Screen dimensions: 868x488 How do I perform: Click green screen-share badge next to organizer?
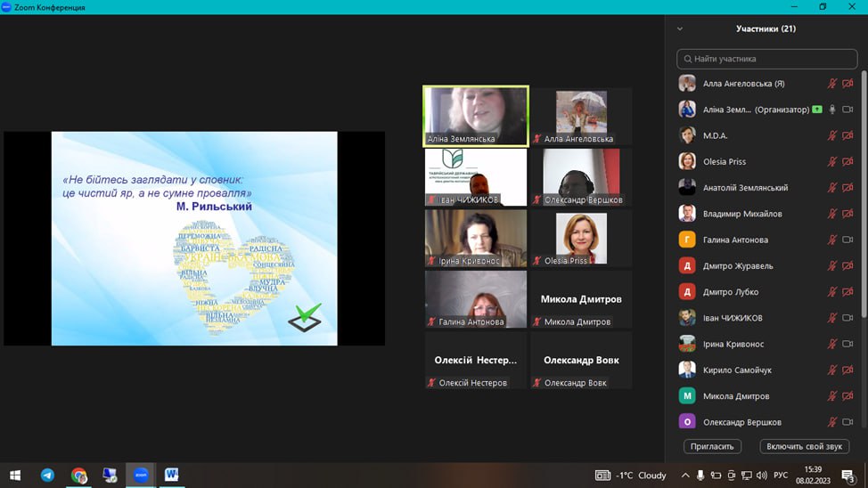[817, 110]
